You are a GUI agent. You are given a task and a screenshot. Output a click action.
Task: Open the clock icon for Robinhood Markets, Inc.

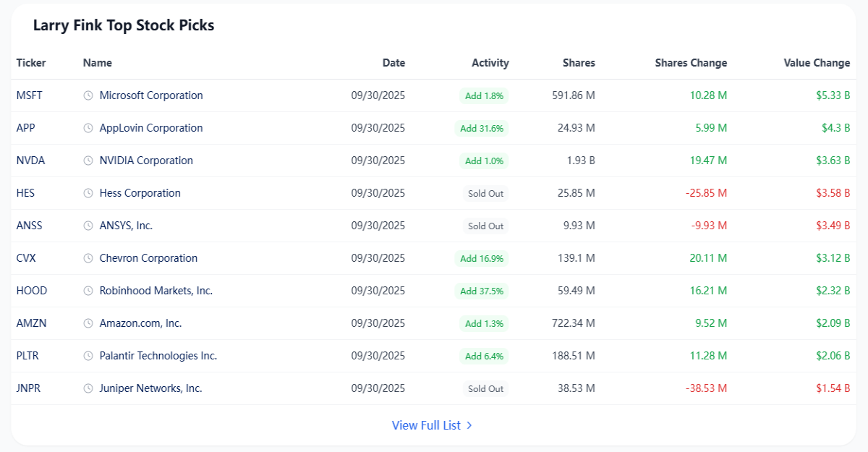coord(88,291)
